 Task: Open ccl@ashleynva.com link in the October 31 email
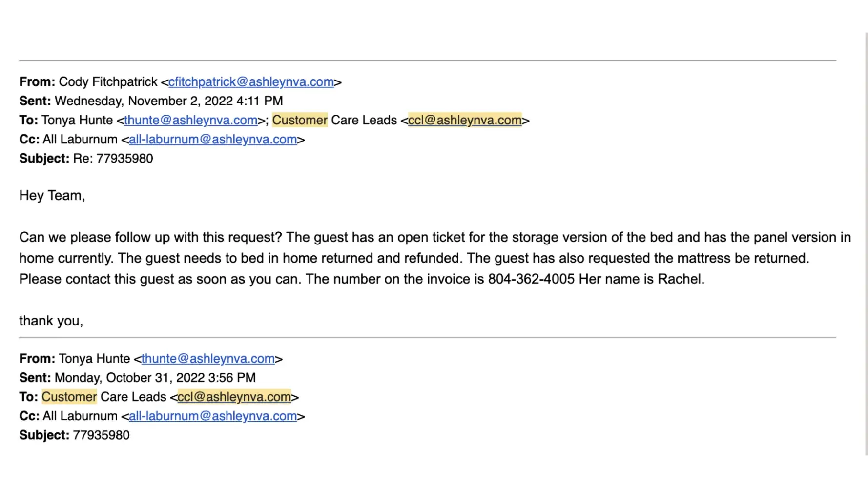tap(234, 397)
